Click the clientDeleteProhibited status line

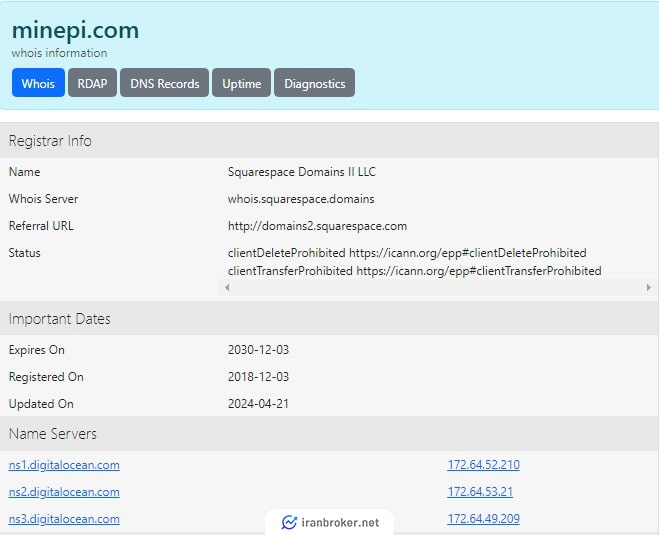pos(407,253)
